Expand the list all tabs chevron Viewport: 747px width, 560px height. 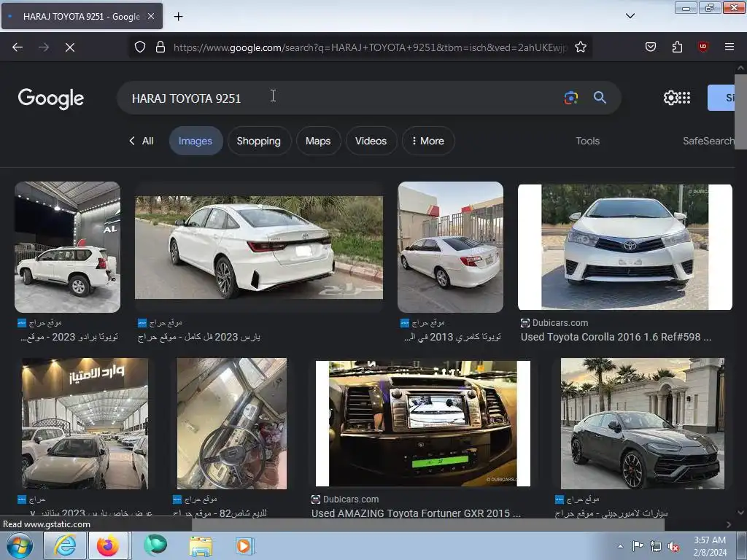(630, 16)
